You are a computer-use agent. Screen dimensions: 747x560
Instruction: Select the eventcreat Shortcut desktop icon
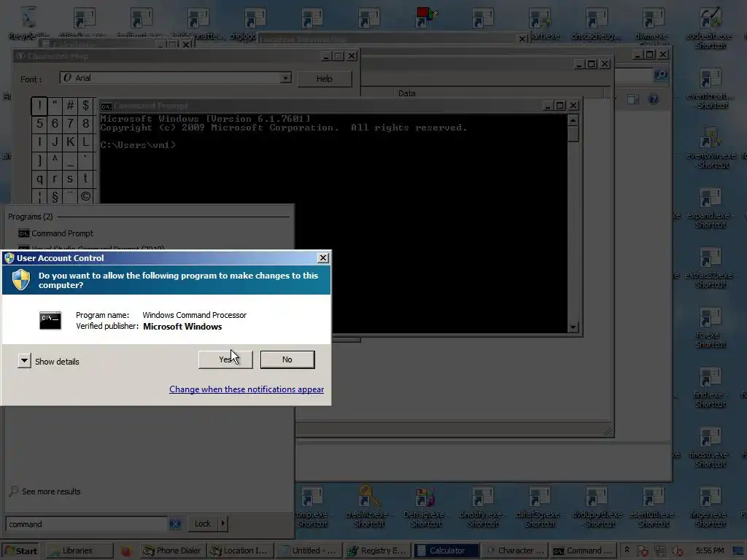point(711,88)
